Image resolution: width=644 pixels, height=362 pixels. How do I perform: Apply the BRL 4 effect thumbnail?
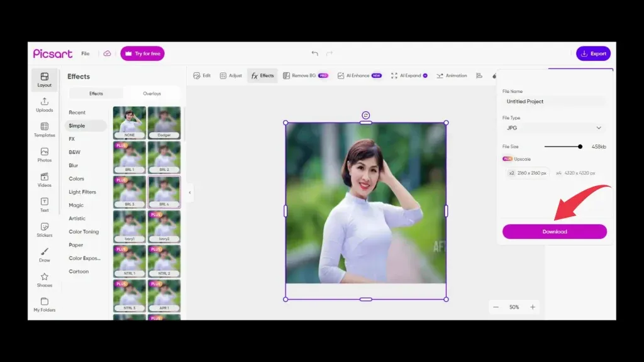pyautogui.click(x=164, y=192)
